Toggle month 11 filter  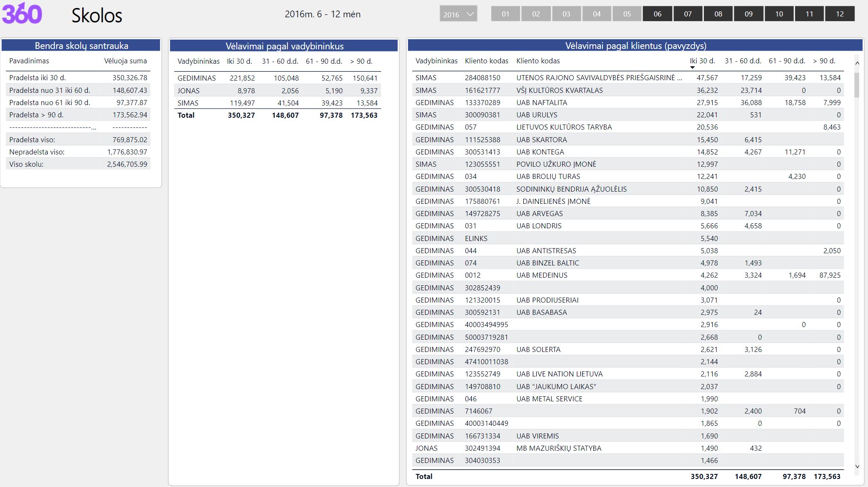point(809,14)
